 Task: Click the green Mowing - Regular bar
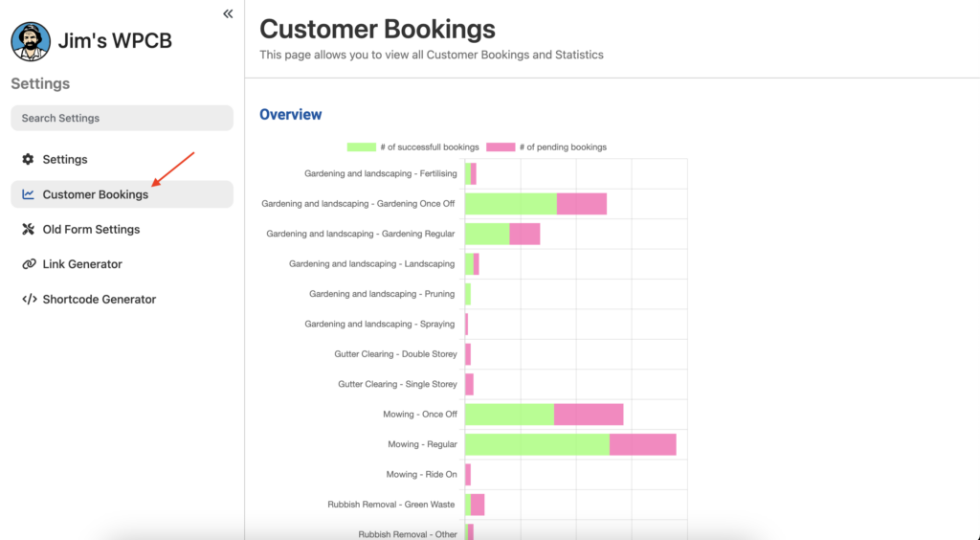coord(536,444)
